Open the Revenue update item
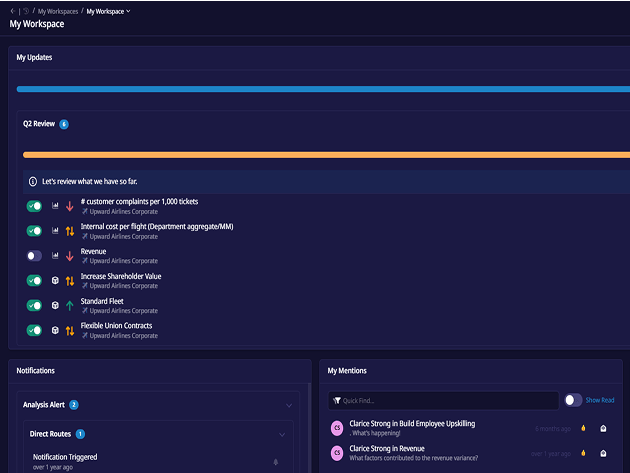Image resolution: width=630 pixels, height=473 pixels. tap(93, 252)
